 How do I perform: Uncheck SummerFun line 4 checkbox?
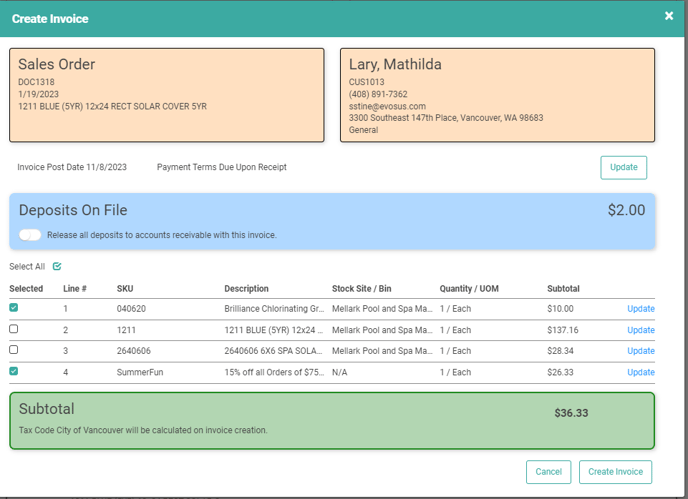click(x=14, y=371)
